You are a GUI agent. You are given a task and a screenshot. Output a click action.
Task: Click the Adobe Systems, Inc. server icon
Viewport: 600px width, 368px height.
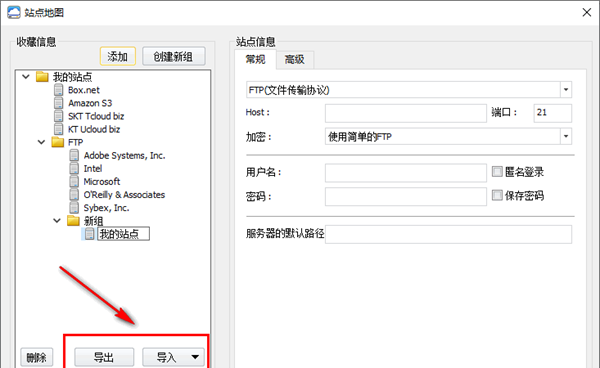[74, 155]
